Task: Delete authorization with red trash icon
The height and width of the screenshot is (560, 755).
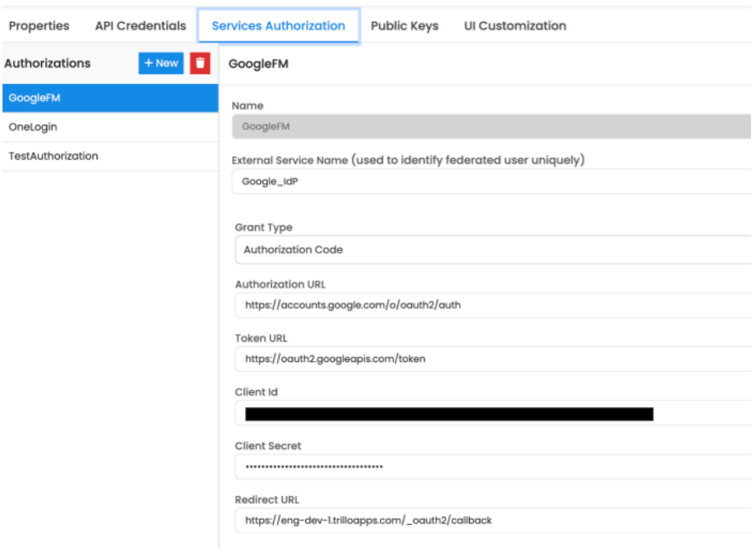Action: pos(200,63)
